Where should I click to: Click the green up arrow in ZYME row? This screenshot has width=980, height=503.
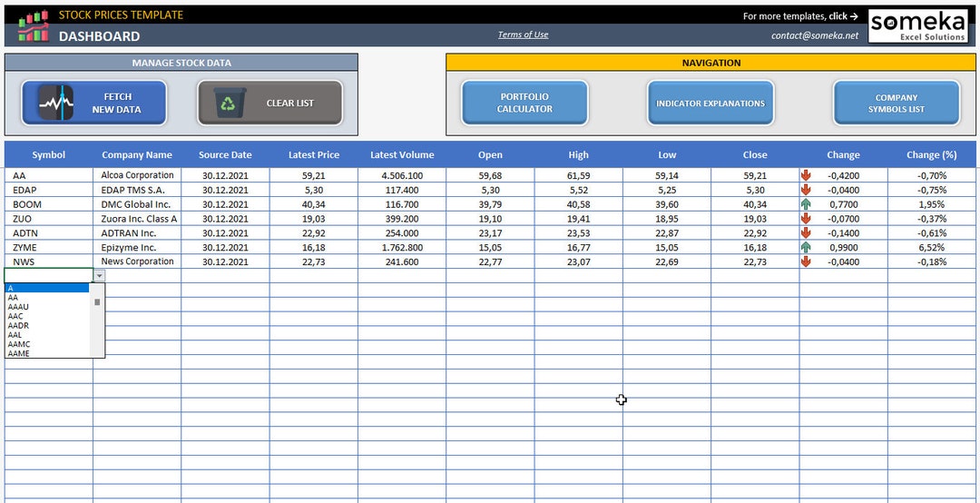(x=806, y=247)
